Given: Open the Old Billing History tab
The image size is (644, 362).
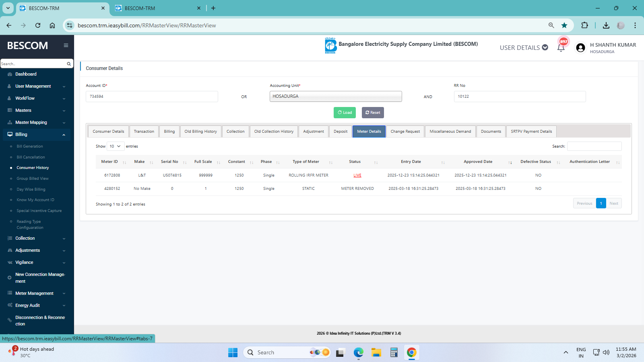Looking at the screenshot, I should [200, 132].
